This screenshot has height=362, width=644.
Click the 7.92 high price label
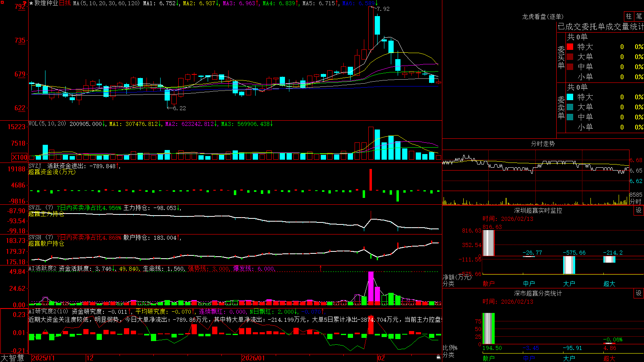(x=383, y=9)
